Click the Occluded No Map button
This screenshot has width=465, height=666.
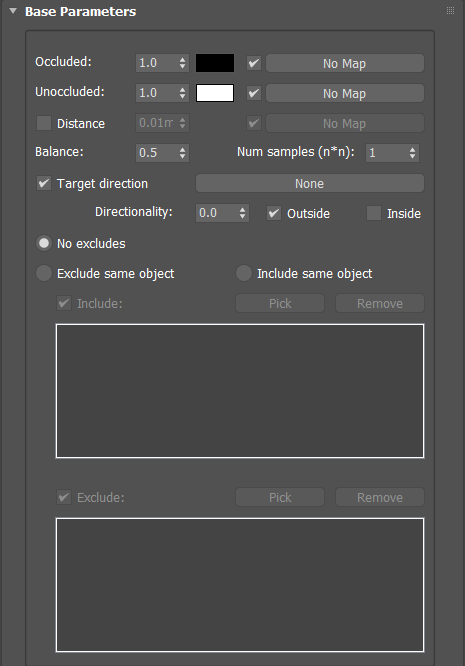(x=345, y=63)
